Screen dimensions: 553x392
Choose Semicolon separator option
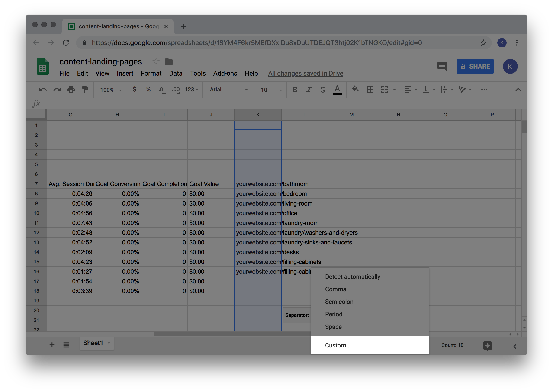[370, 302]
